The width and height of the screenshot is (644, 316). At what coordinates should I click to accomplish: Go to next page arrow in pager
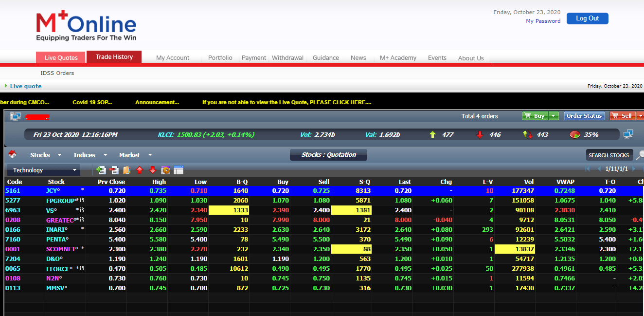pyautogui.click(x=633, y=169)
